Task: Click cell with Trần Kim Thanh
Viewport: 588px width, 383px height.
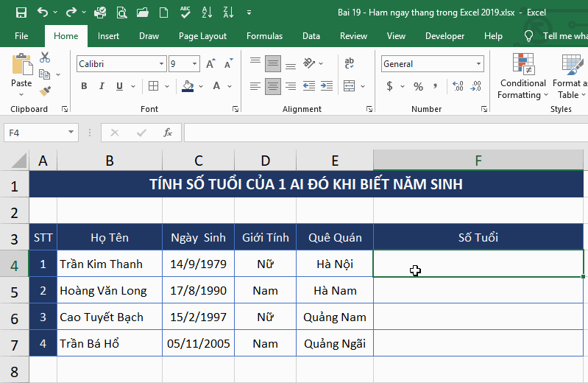Action: coord(110,264)
